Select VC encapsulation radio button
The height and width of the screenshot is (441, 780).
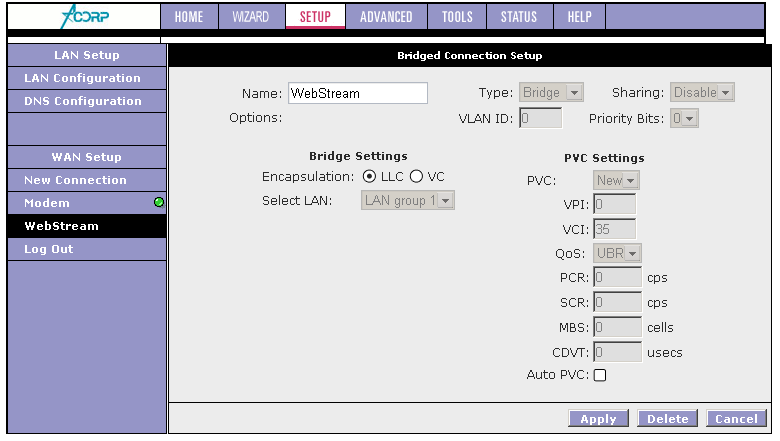point(417,177)
